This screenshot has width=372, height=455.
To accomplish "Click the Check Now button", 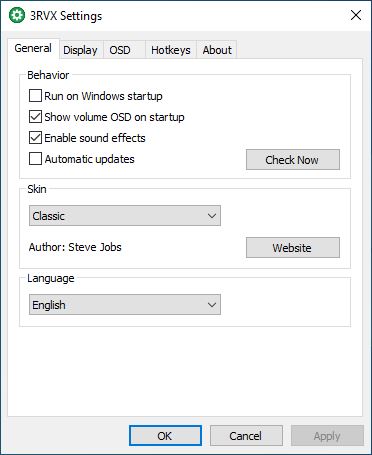I will point(293,160).
